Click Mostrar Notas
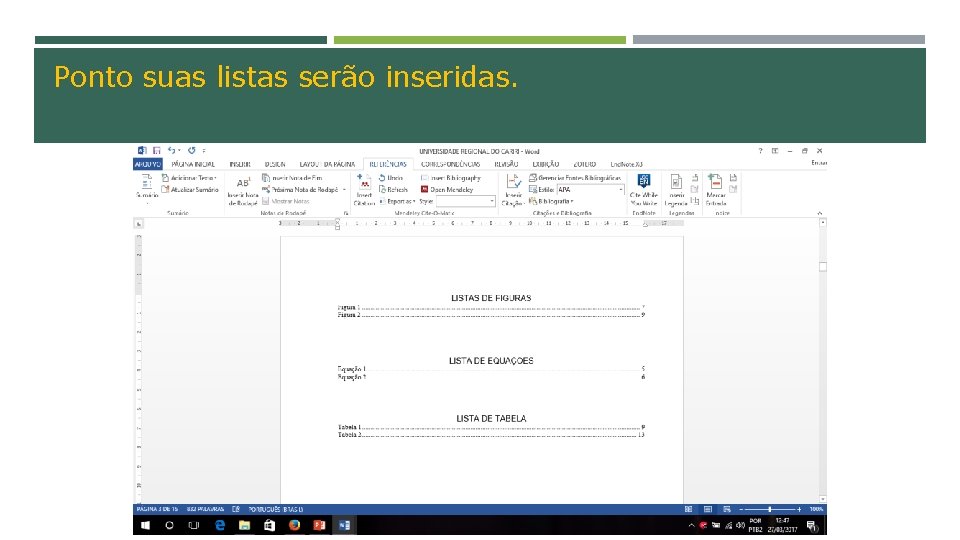Image resolution: width=960 pixels, height=540 pixels. [x=286, y=201]
